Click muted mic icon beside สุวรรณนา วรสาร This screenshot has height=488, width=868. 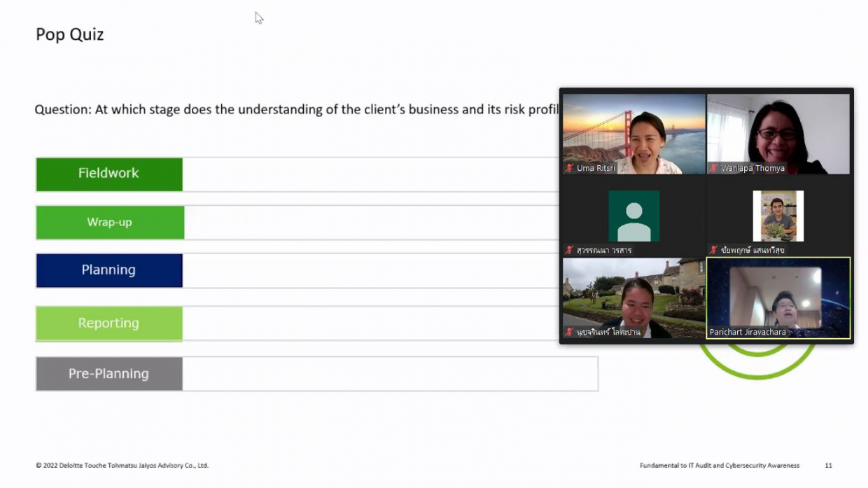point(569,250)
